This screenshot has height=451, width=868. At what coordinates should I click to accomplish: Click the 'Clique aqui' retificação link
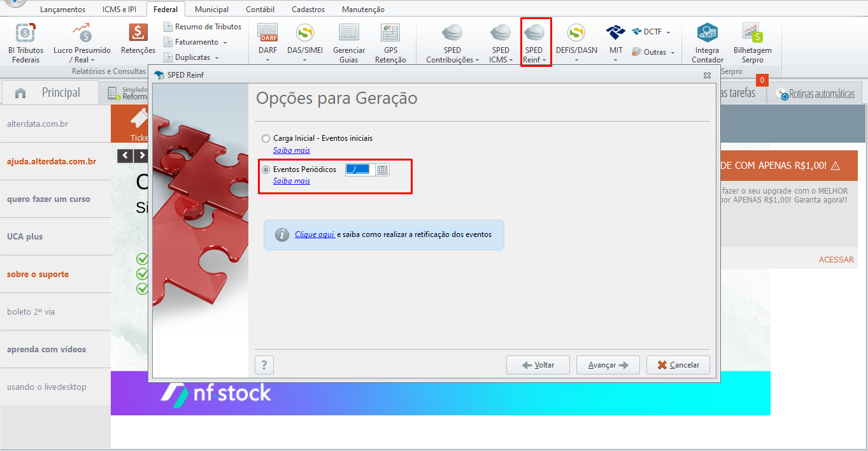pos(315,234)
